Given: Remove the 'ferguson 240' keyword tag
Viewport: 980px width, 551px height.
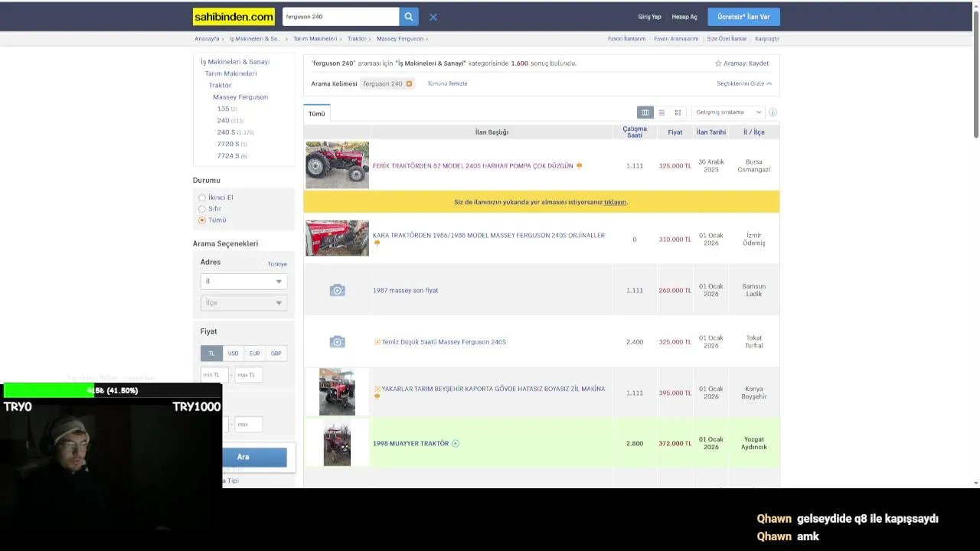Looking at the screenshot, I should 409,83.
